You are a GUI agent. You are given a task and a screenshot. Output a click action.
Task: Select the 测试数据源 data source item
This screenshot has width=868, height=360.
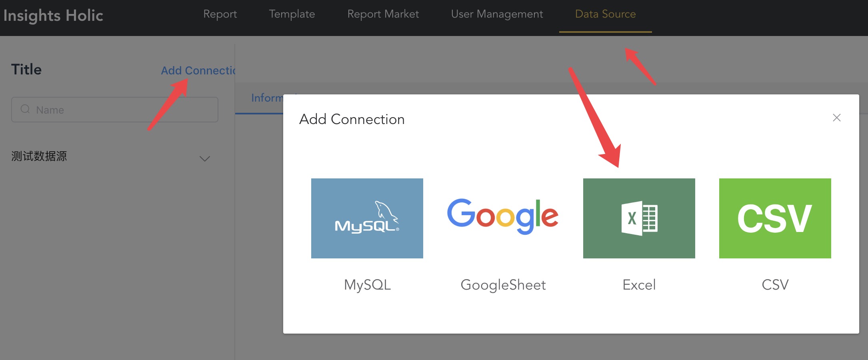pyautogui.click(x=39, y=156)
